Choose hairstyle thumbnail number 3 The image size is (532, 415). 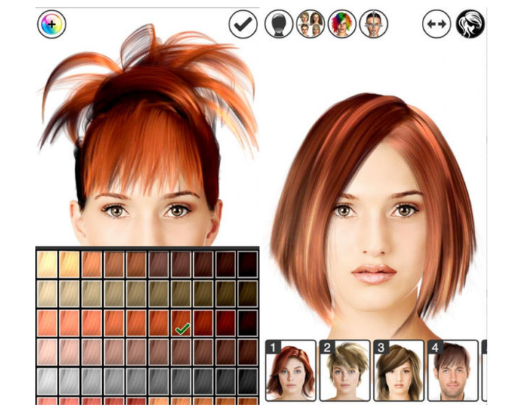click(399, 371)
